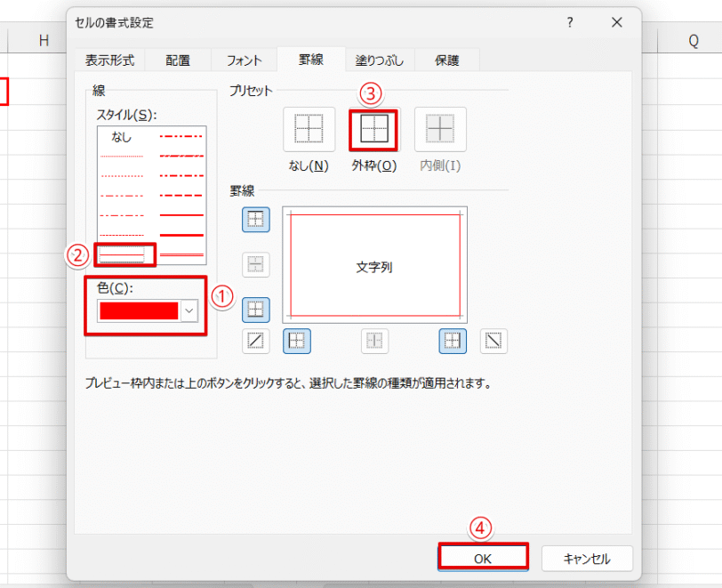Screen dimensions: 722x588
Task: Enable the right border icon
Action: [452, 341]
